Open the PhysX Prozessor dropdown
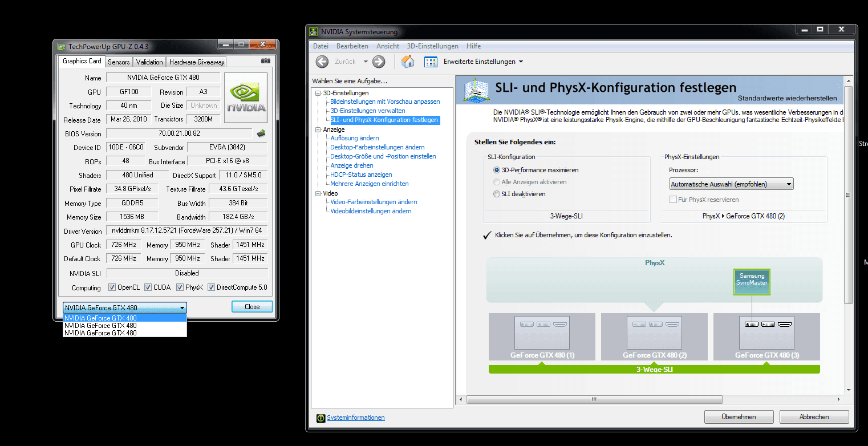Image resolution: width=868 pixels, height=446 pixels. [x=731, y=184]
